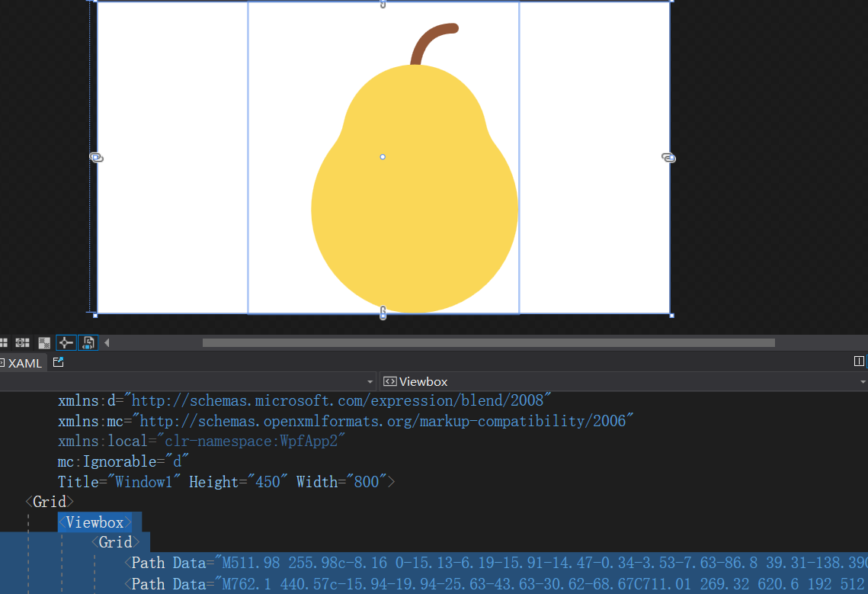Image resolution: width=868 pixels, height=594 pixels.
Task: Click the Path Data line starting M511.98
Action: pos(496,563)
